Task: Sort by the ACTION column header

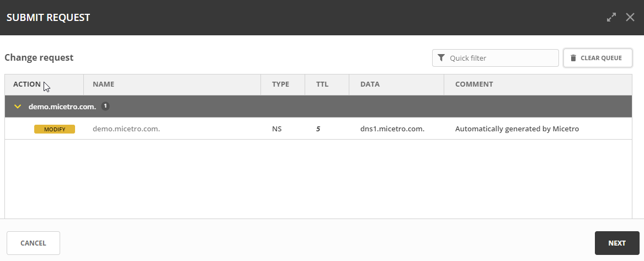Action: point(27,84)
